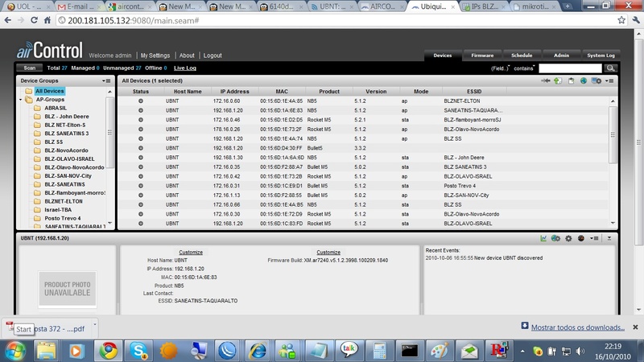
Task: Click the Logout link
Action: tap(213, 56)
